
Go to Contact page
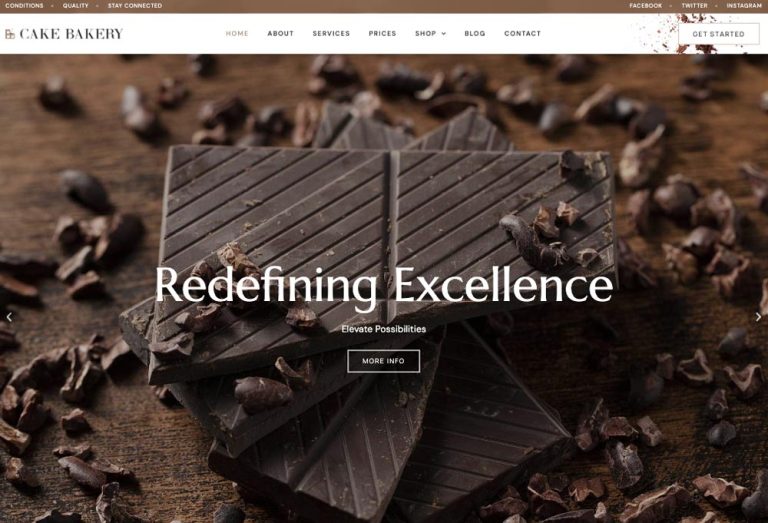pos(523,33)
